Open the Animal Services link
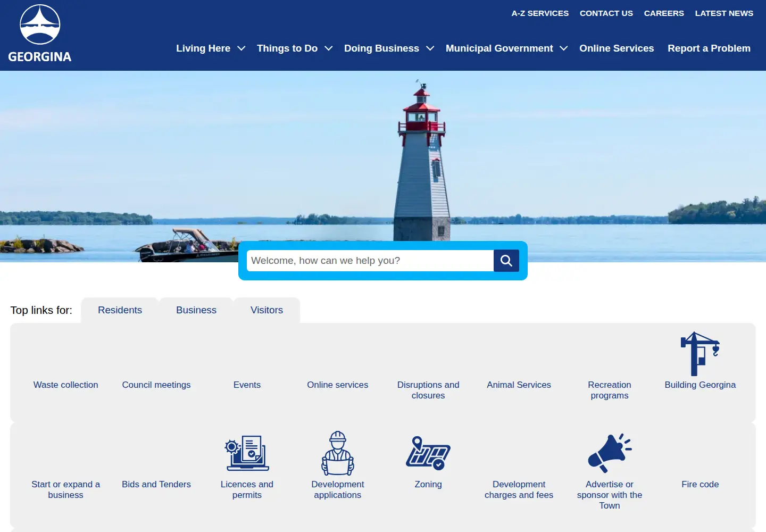 point(519,385)
